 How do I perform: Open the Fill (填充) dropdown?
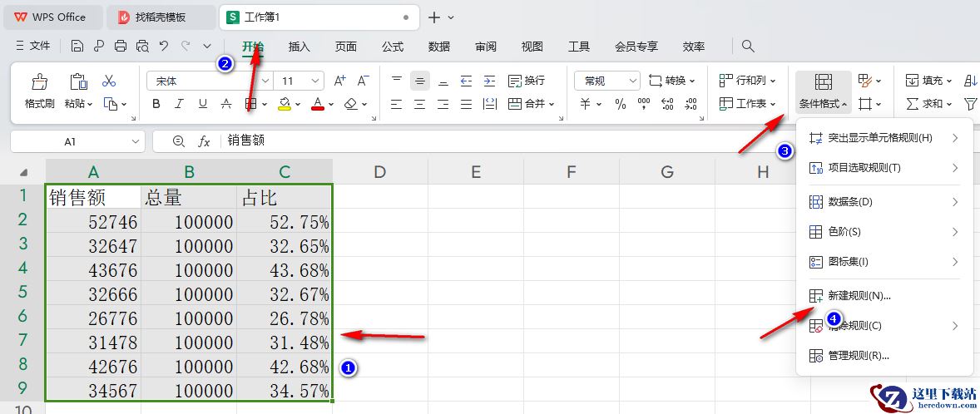click(x=928, y=81)
